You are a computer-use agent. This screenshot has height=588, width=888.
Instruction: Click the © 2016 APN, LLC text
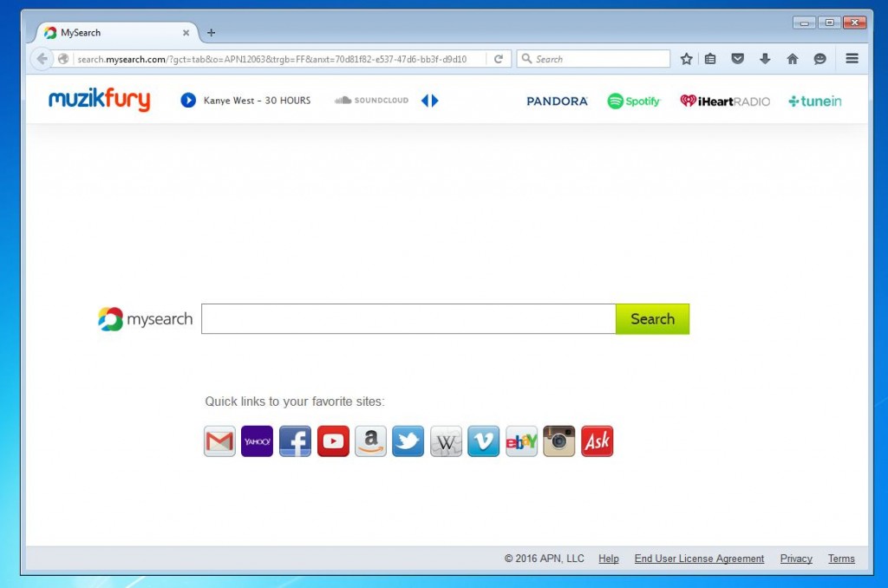click(545, 559)
